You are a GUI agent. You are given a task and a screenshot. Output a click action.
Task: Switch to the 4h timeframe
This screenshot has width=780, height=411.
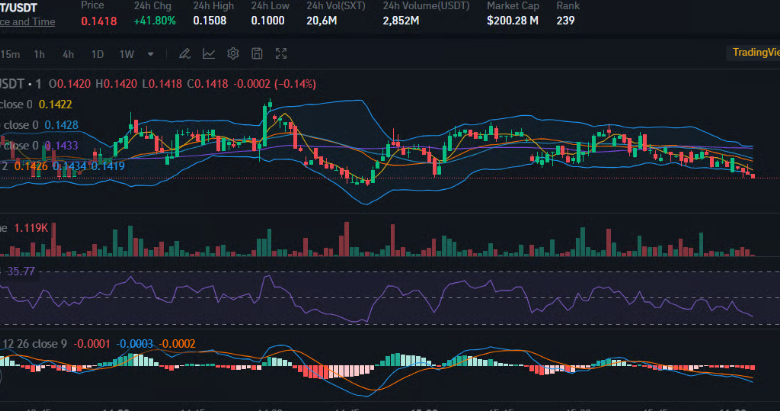68,54
